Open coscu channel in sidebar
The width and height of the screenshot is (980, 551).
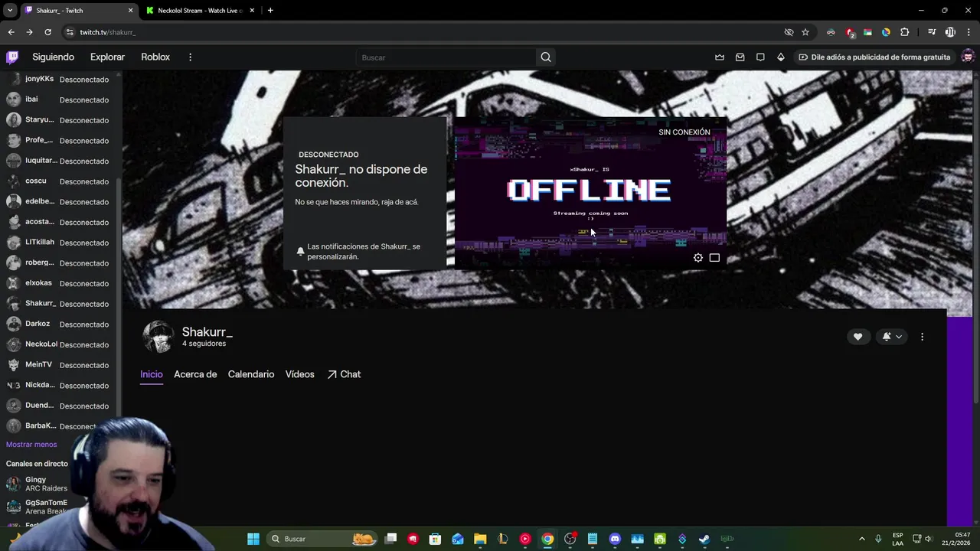pyautogui.click(x=59, y=181)
